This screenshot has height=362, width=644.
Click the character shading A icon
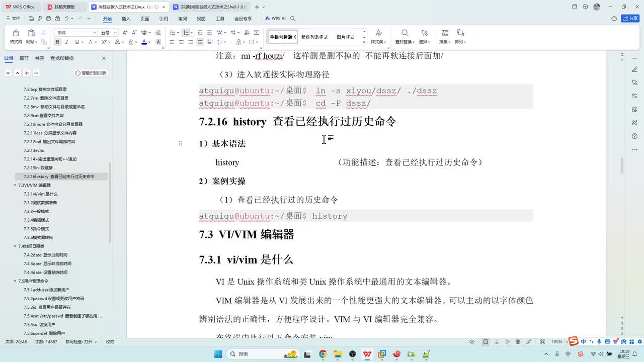[x=158, y=42]
